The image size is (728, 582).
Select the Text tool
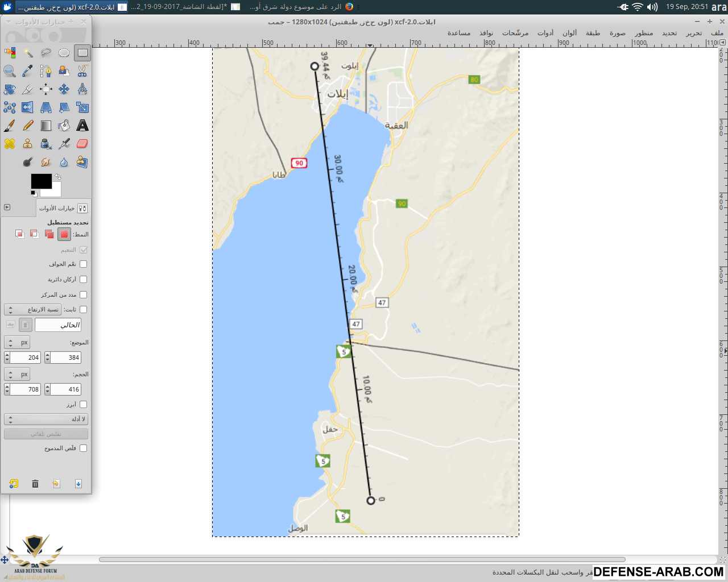(x=82, y=126)
